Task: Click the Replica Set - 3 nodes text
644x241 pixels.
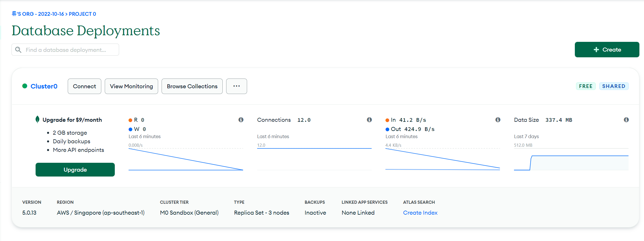Action: pos(262,213)
